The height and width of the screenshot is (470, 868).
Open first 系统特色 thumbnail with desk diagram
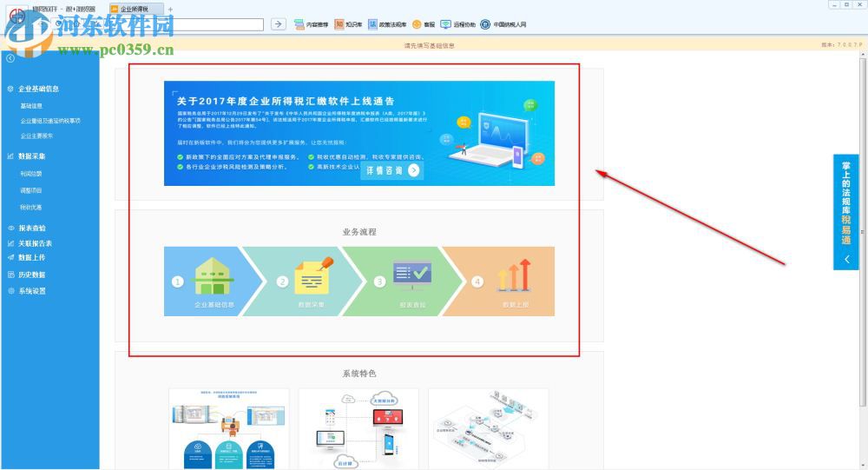pos(228,429)
